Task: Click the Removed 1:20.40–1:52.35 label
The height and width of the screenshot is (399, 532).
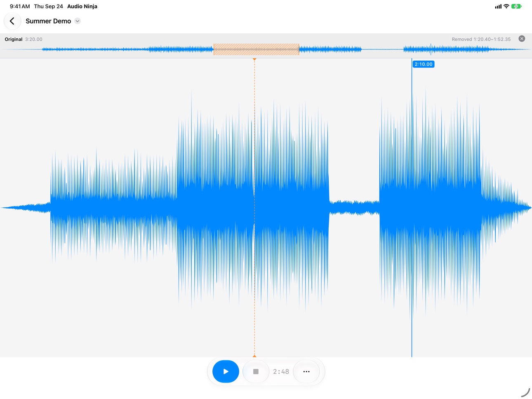Action: tap(481, 39)
